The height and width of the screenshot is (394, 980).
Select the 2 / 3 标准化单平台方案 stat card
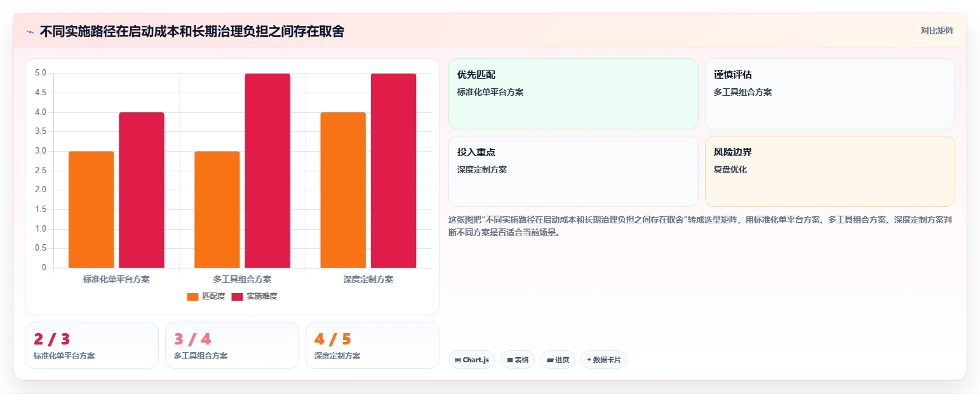[x=91, y=345]
